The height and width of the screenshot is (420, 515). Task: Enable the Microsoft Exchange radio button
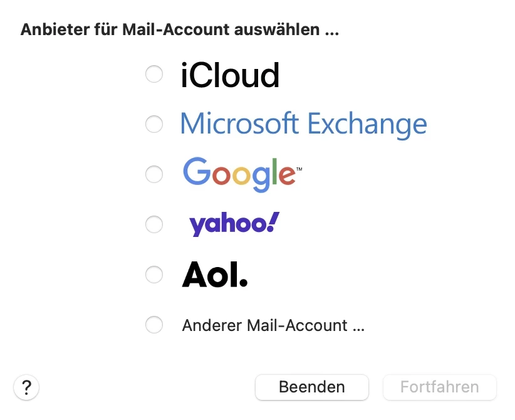(x=154, y=124)
